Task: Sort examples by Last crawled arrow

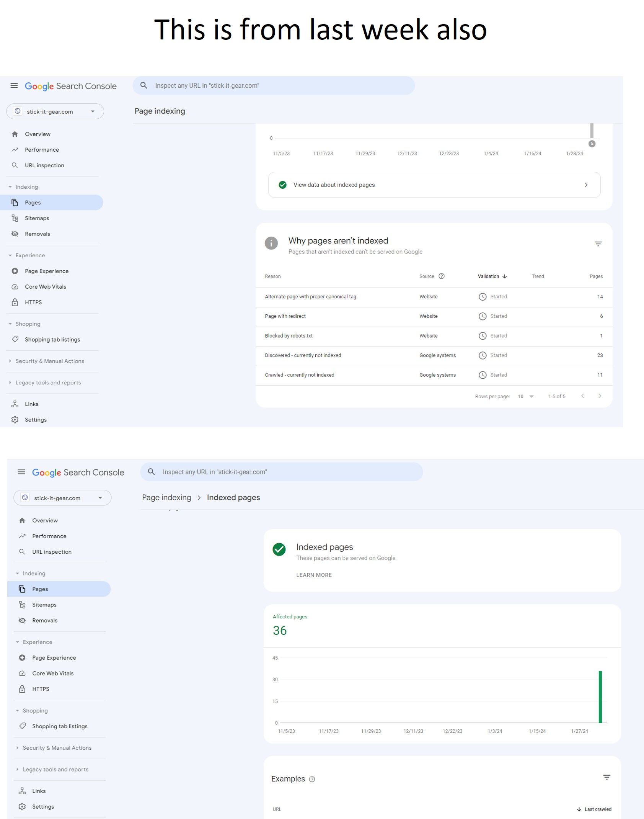Action: tap(579, 809)
